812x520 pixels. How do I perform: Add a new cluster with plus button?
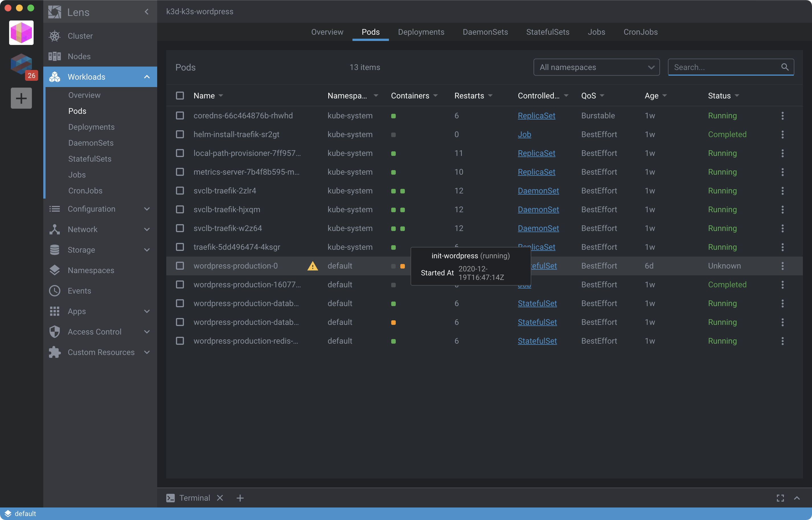pos(21,98)
